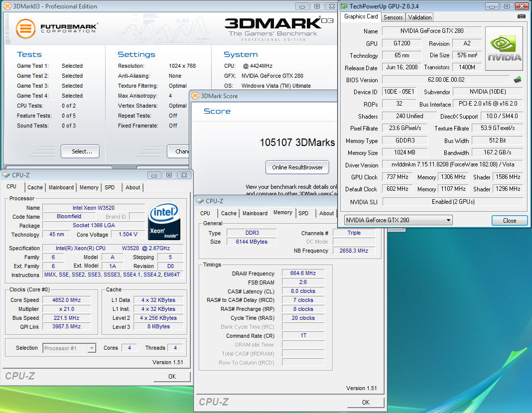This screenshot has width=532, height=413.
Task: Click the Core Speed value 4652.0 MHz
Action: (67, 300)
